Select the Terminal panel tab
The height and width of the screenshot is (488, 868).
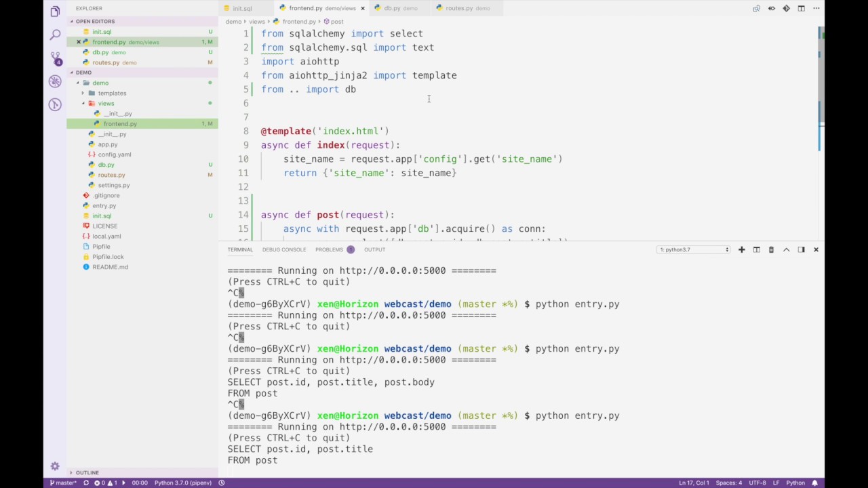click(240, 249)
